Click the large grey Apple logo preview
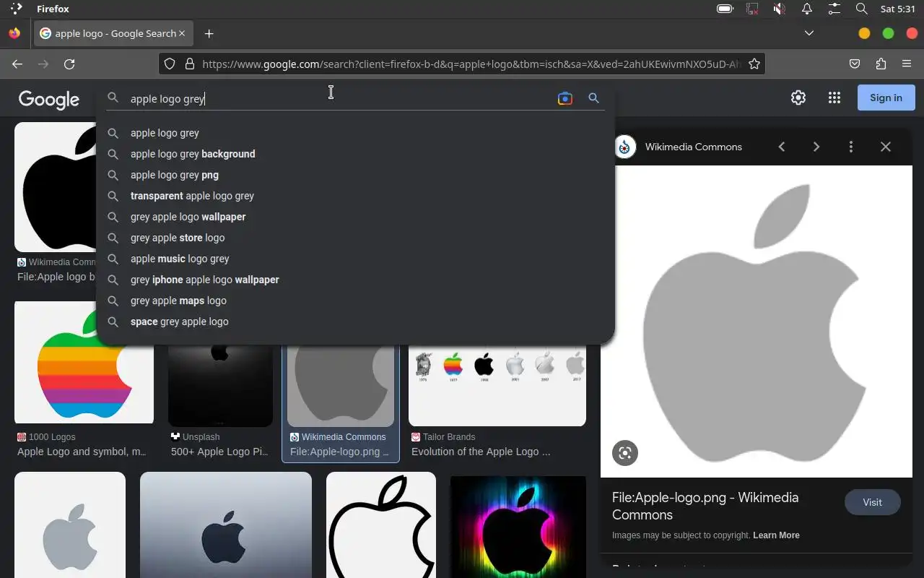Viewport: 924px width, 578px height. [x=757, y=322]
